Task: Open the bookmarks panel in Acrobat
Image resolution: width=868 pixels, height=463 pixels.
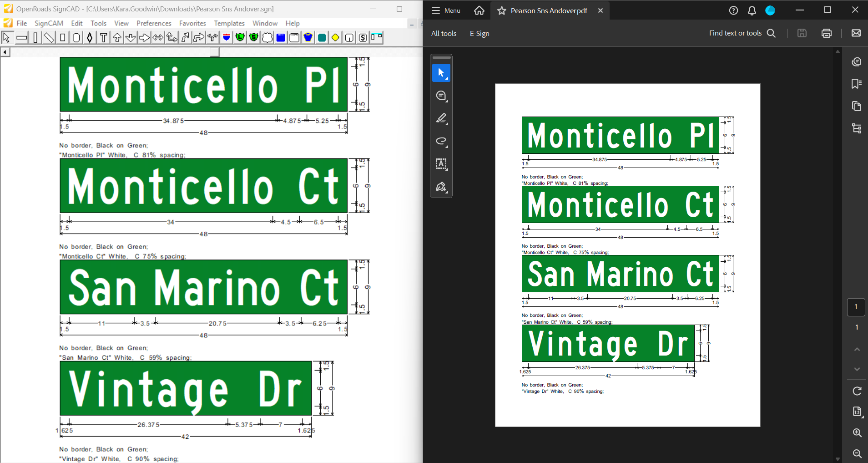Action: tap(857, 84)
